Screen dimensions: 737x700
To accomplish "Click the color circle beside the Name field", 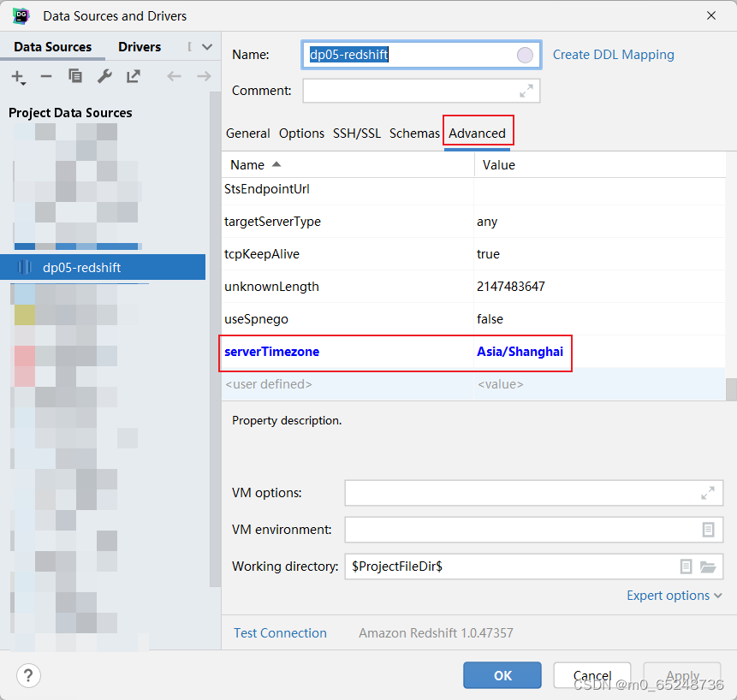I will pos(524,55).
